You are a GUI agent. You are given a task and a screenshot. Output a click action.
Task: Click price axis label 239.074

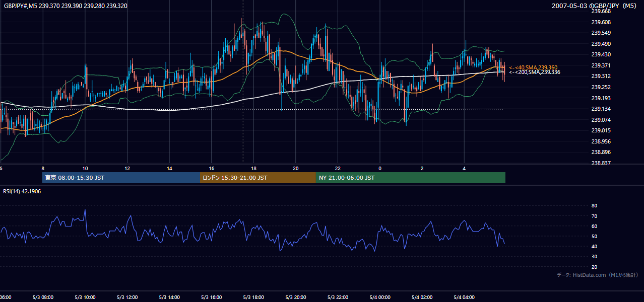(601, 120)
